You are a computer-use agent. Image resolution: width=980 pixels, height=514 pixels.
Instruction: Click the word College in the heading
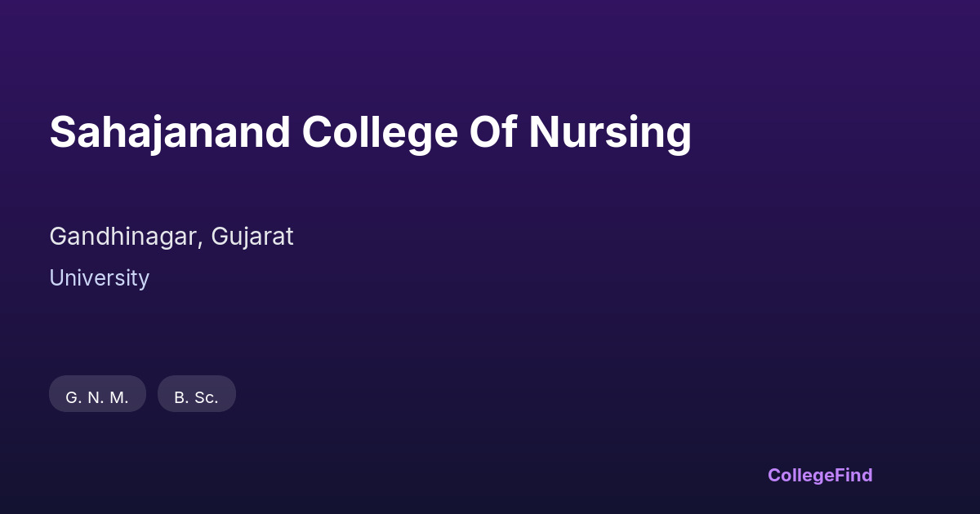coord(379,132)
